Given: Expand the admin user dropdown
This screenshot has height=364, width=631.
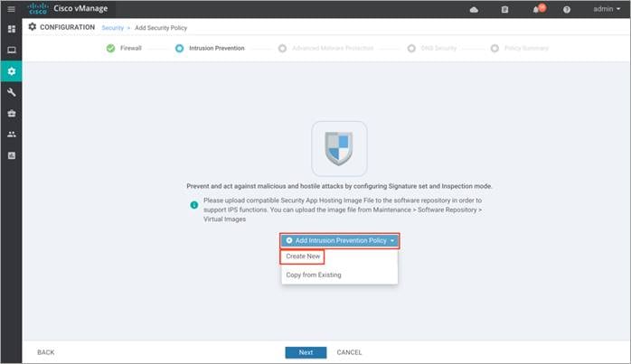Looking at the screenshot, I should 607,9.
